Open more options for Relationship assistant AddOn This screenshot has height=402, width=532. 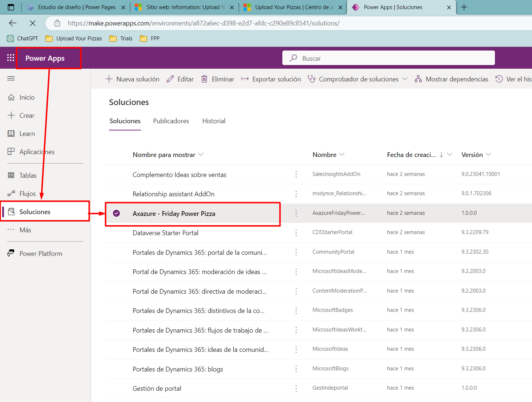click(296, 194)
